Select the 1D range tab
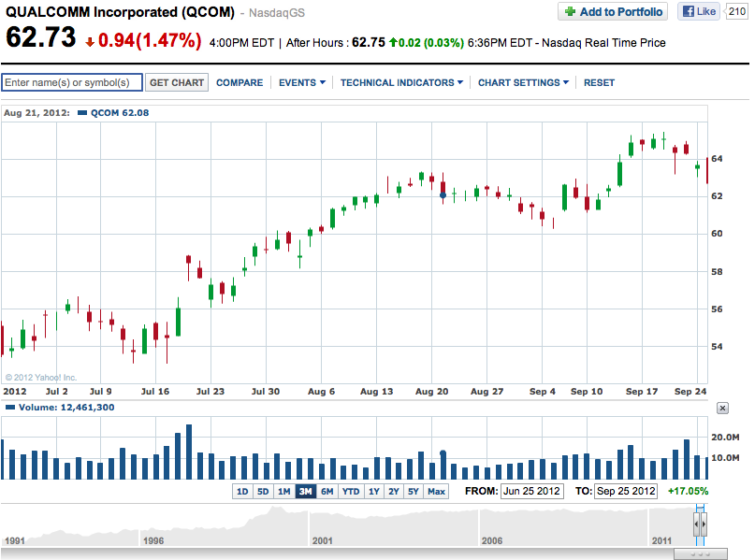The width and height of the screenshot is (755, 560). coord(242,491)
